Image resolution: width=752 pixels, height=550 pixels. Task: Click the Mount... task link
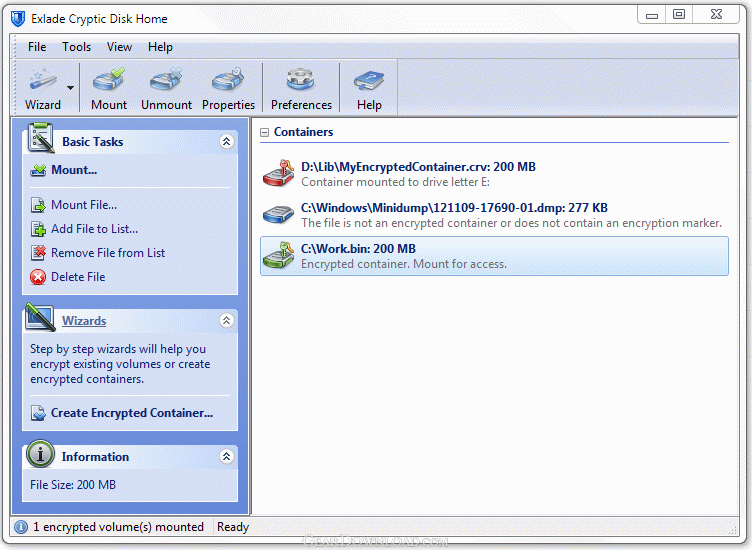click(x=74, y=170)
